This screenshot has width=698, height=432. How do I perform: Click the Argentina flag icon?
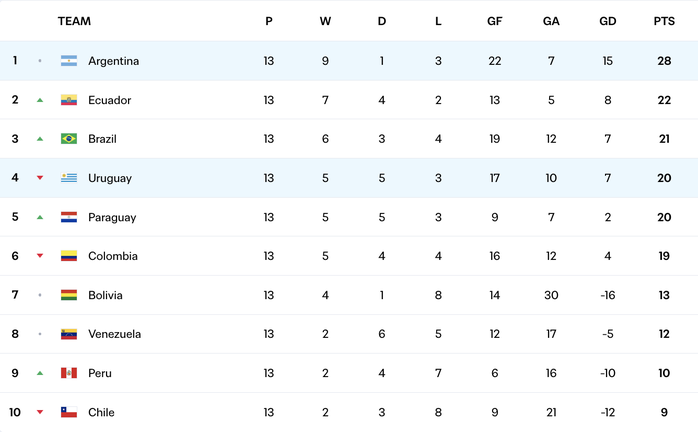[x=69, y=61]
